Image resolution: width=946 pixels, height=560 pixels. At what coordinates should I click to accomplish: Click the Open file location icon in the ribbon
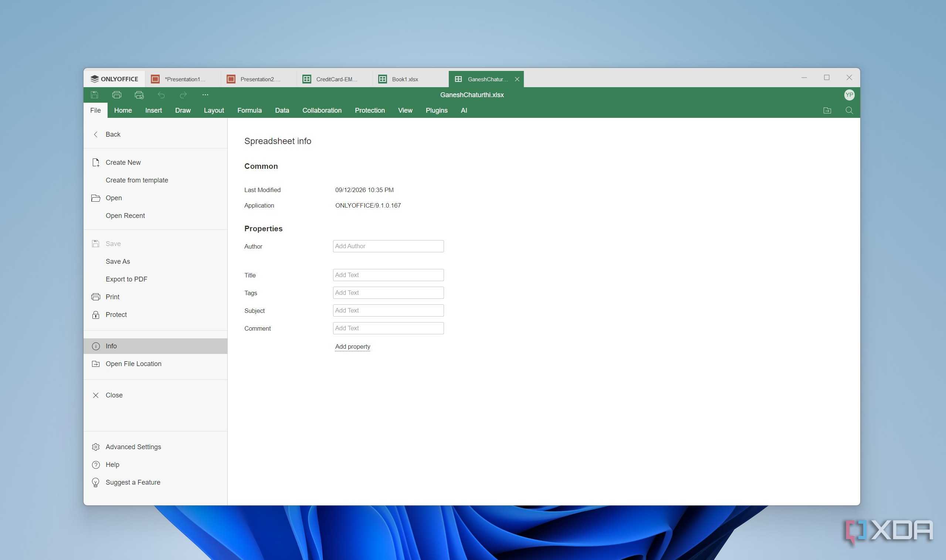coord(827,110)
